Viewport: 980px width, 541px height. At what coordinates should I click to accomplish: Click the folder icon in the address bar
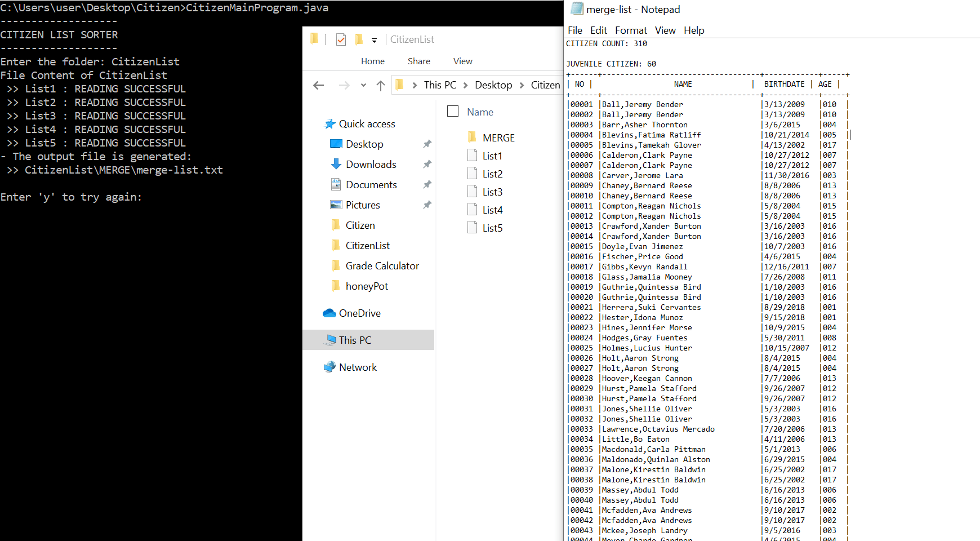pos(399,85)
